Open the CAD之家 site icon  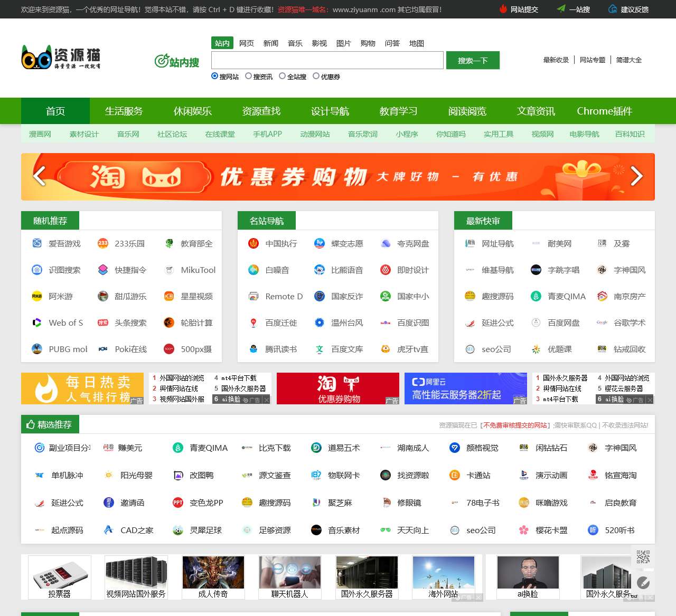coord(108,530)
